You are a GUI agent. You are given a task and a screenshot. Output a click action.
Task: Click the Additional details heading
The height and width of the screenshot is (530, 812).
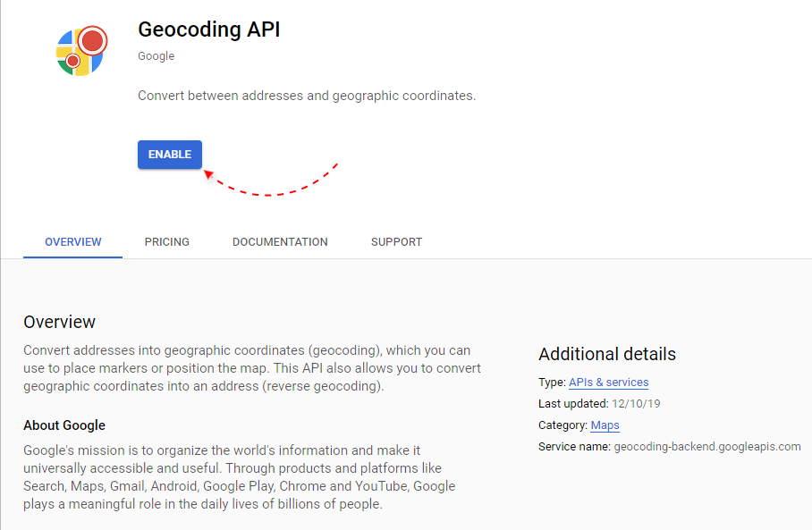(607, 354)
